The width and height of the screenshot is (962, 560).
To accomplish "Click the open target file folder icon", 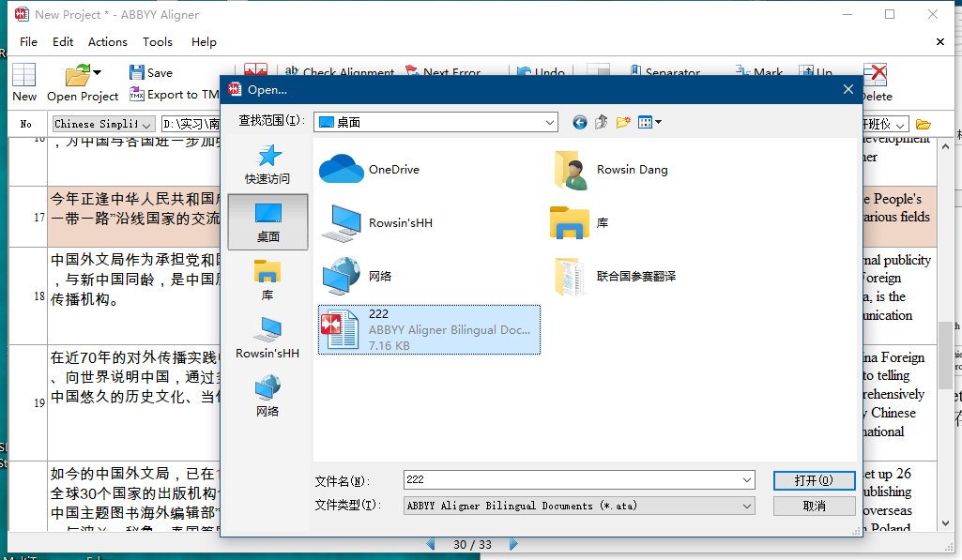I will (923, 124).
